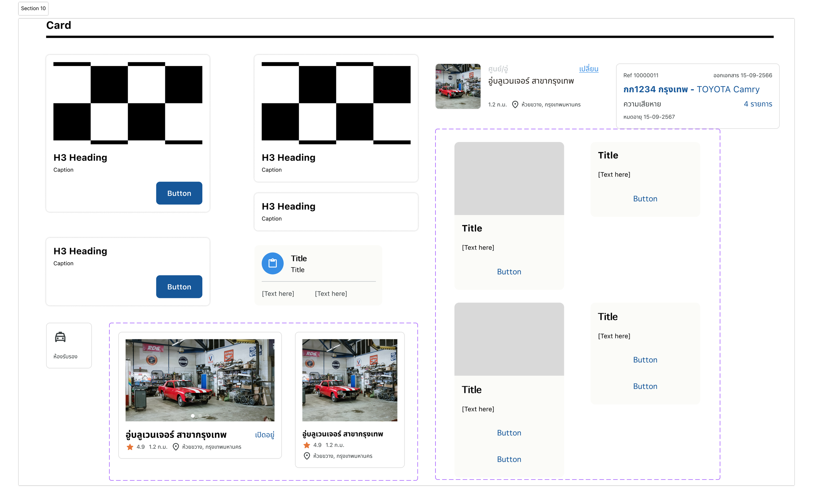This screenshot has width=813, height=504.
Task: Open the กก1234 กรุงเทพ - TOYOTA Camry title
Action: click(691, 89)
